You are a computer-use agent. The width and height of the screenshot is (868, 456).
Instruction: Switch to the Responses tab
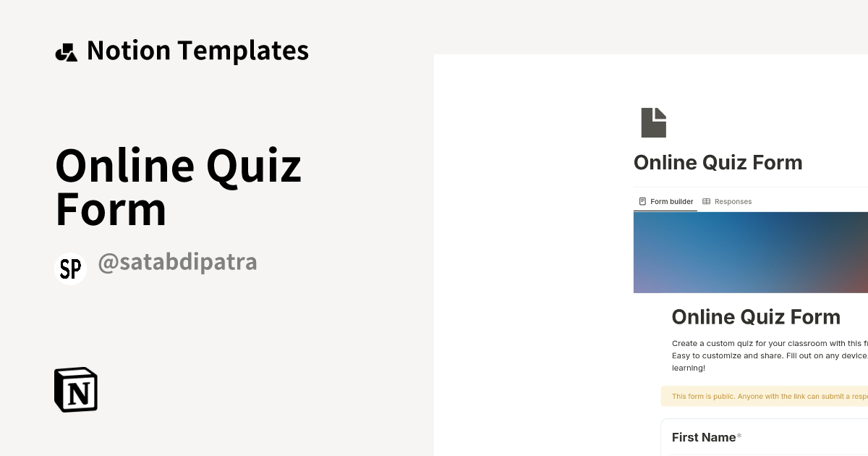[x=733, y=201]
